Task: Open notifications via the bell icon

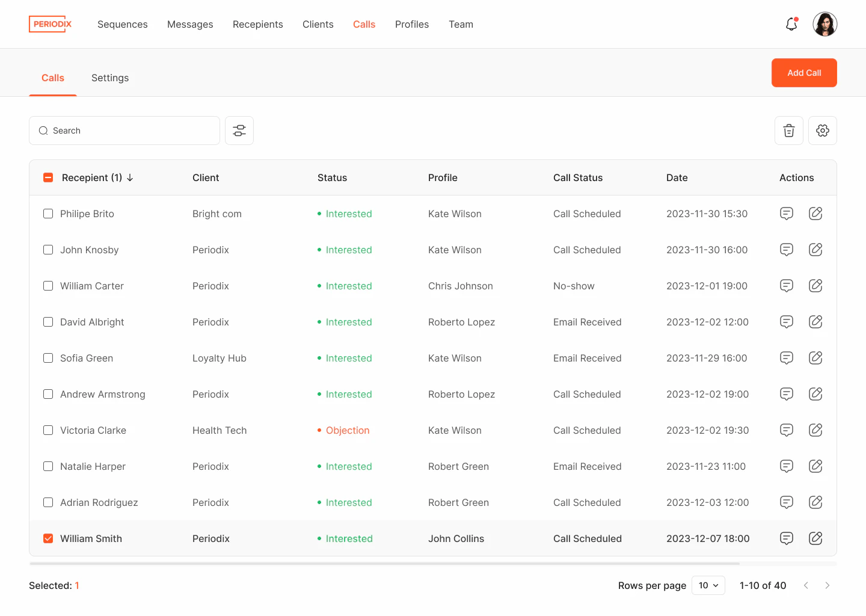Action: pyautogui.click(x=791, y=24)
